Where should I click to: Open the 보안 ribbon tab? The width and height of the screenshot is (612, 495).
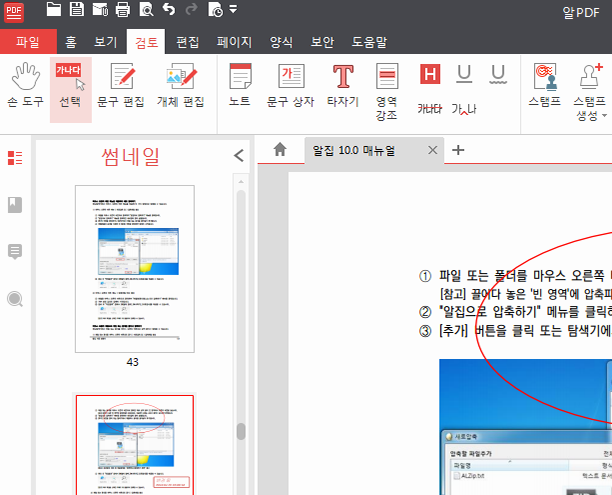322,41
